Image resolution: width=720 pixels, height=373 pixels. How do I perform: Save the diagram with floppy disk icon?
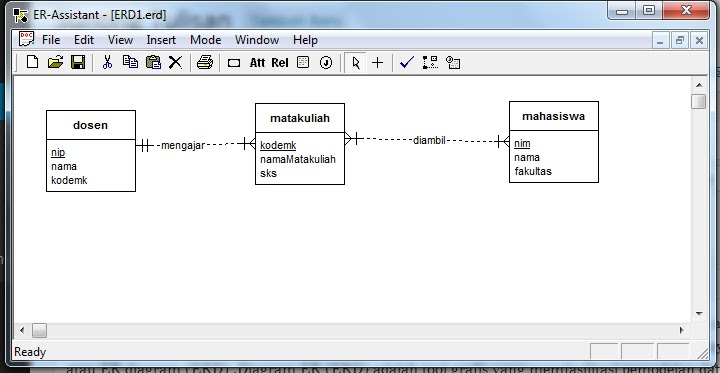coord(78,62)
